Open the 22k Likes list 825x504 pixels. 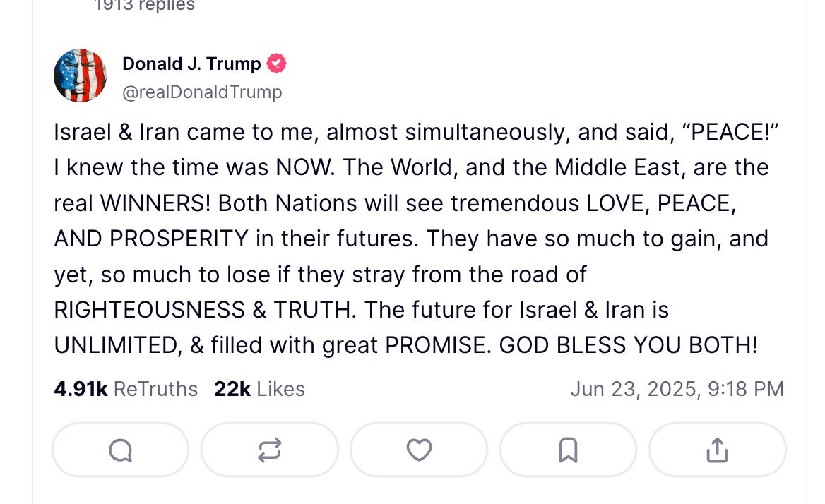(259, 388)
